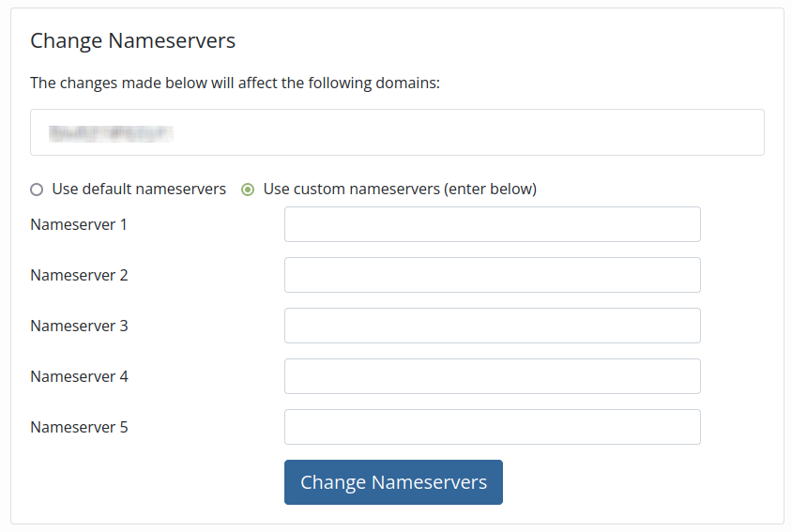Image resolution: width=792 pixels, height=532 pixels.
Task: Focus the Nameserver 1 text field
Action: coord(492,224)
